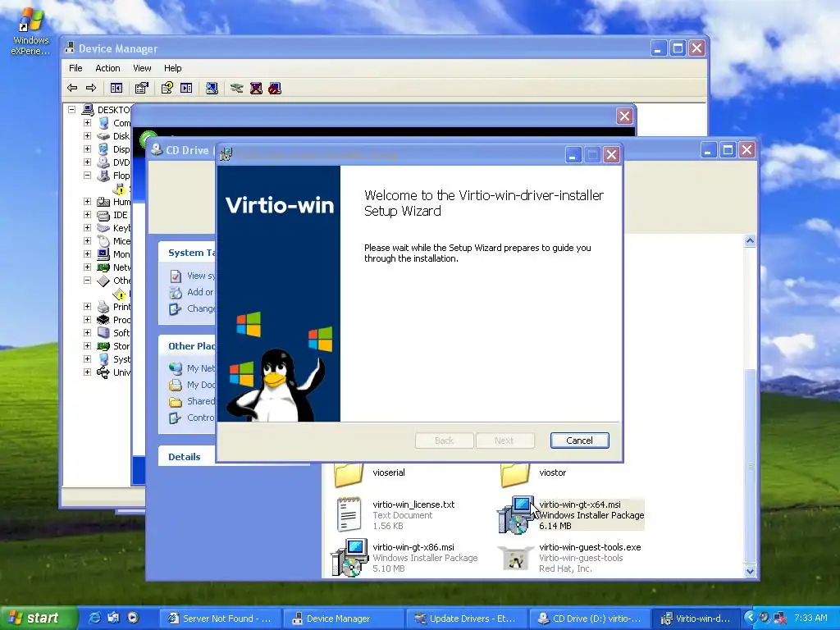Select the vioserial folder icon
This screenshot has width=840, height=630.
349,473
